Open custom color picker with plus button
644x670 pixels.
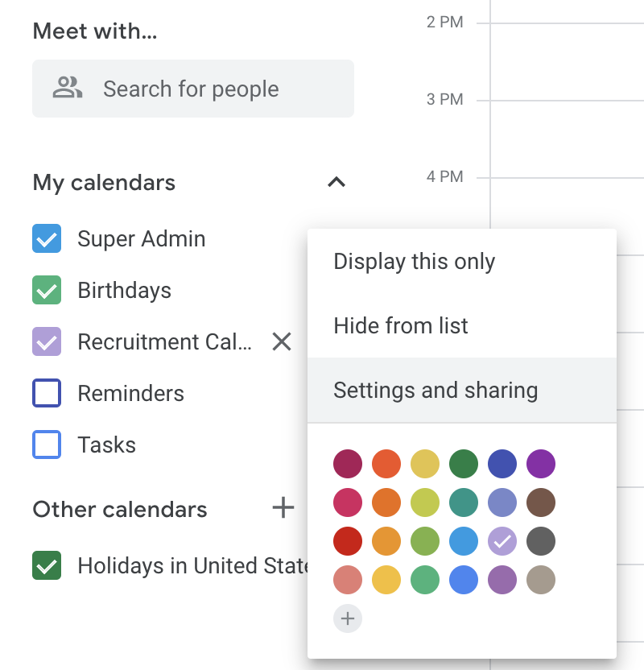[x=348, y=618]
